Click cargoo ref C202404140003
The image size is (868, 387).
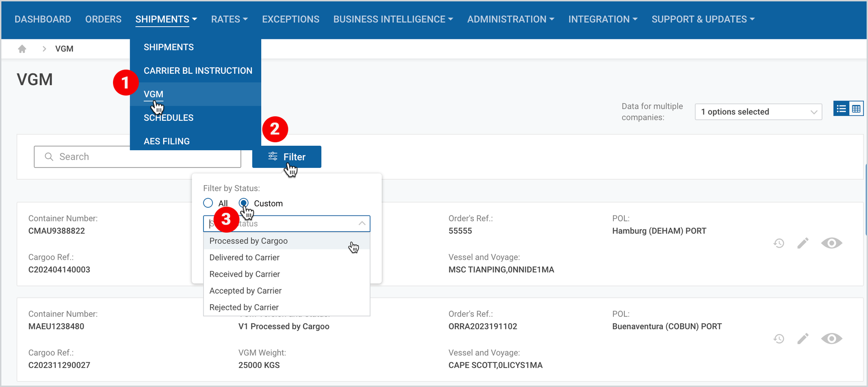pos(59,270)
